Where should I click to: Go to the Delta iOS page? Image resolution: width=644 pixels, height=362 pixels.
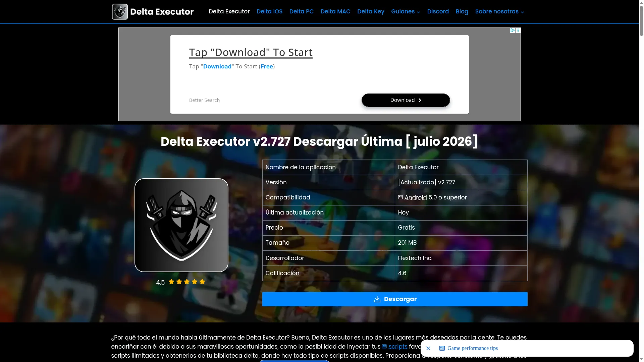coord(269,11)
